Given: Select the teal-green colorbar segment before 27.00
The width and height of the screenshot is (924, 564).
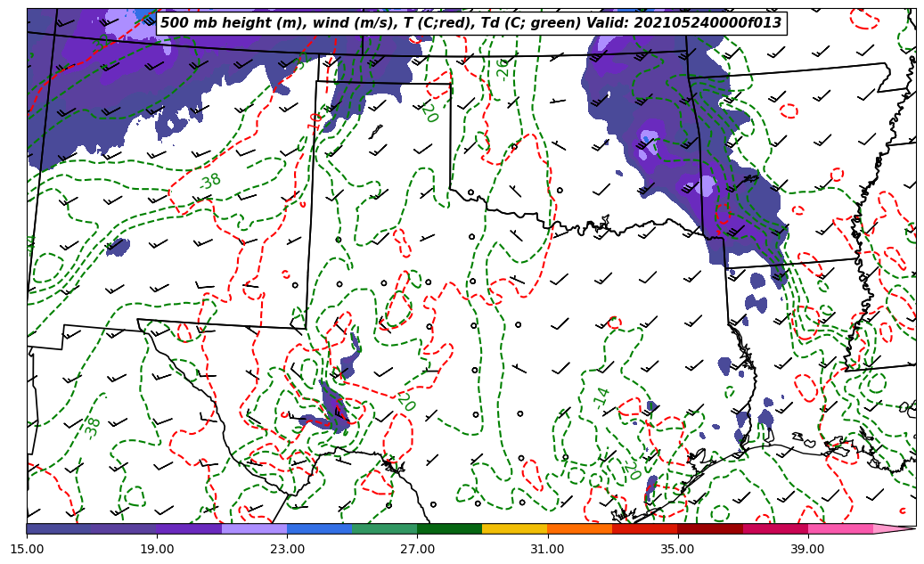Looking at the screenshot, I should click(385, 528).
